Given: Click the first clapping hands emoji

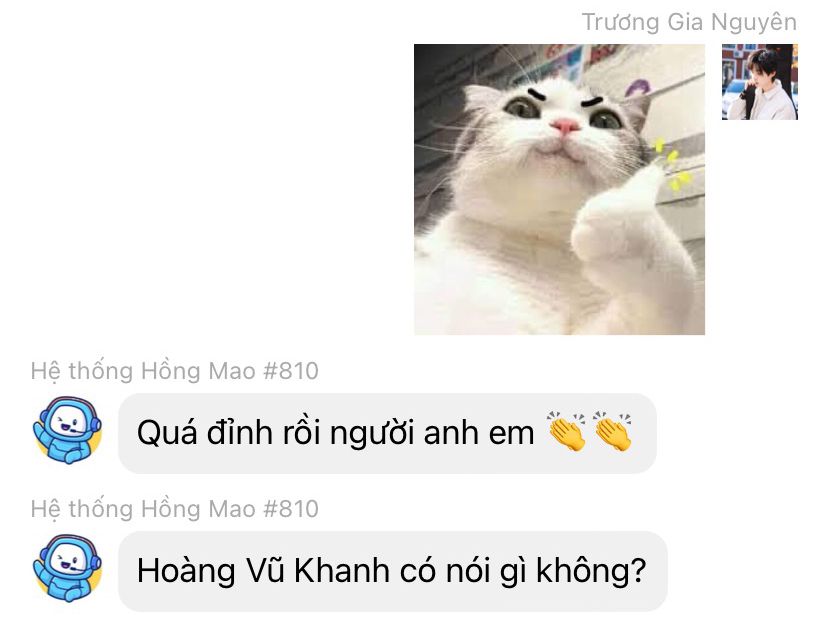Looking at the screenshot, I should (567, 432).
